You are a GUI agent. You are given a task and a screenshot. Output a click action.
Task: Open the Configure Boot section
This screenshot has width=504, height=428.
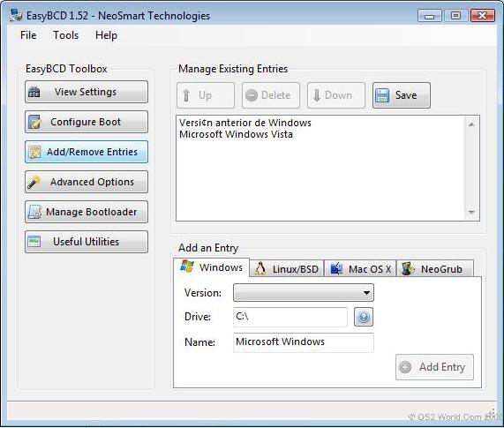pyautogui.click(x=87, y=122)
